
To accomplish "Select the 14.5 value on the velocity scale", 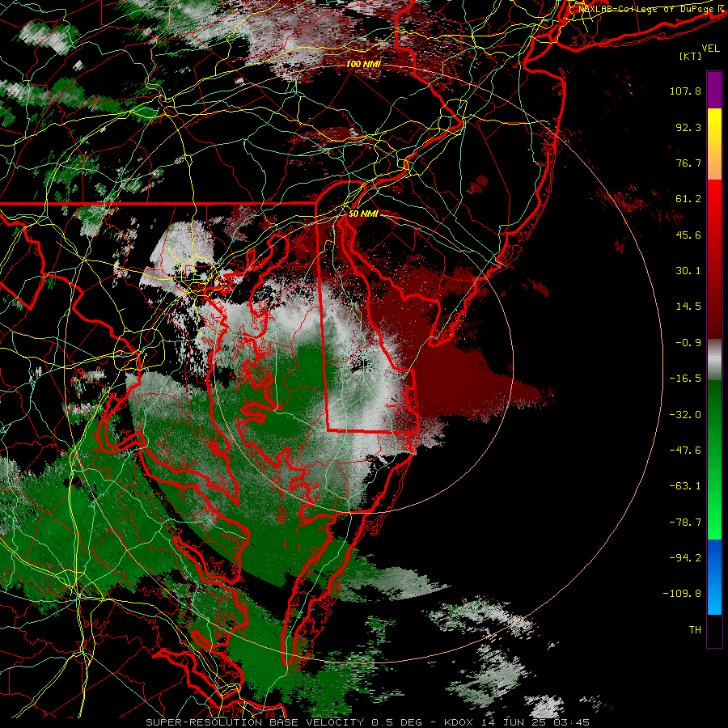I will pos(688,307).
